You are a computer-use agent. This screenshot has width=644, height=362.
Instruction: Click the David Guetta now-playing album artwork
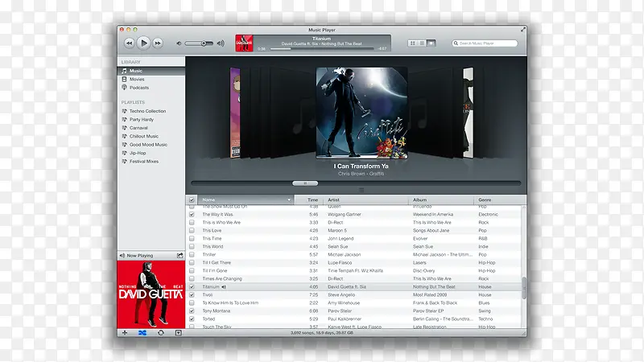click(151, 294)
